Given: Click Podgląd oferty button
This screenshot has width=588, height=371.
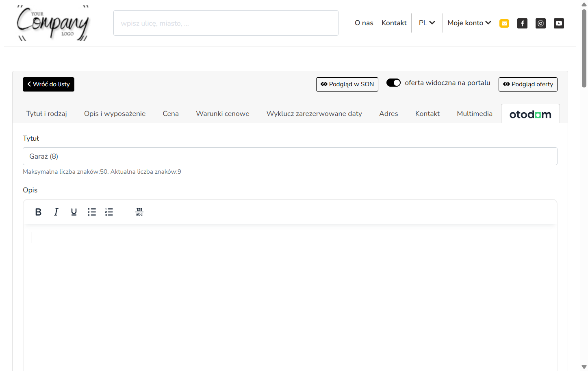Looking at the screenshot, I should (x=528, y=84).
